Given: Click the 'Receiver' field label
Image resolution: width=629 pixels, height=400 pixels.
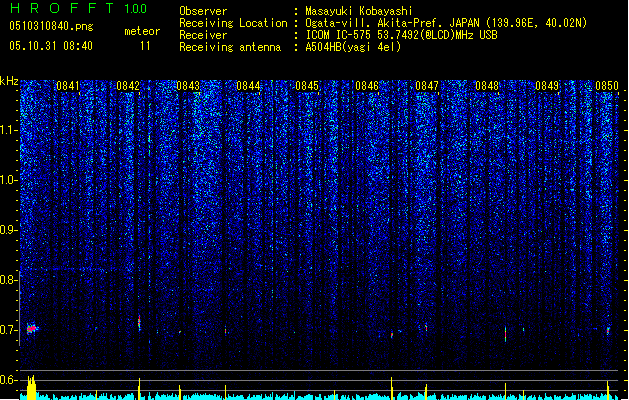Looking at the screenshot, I should point(203,35).
